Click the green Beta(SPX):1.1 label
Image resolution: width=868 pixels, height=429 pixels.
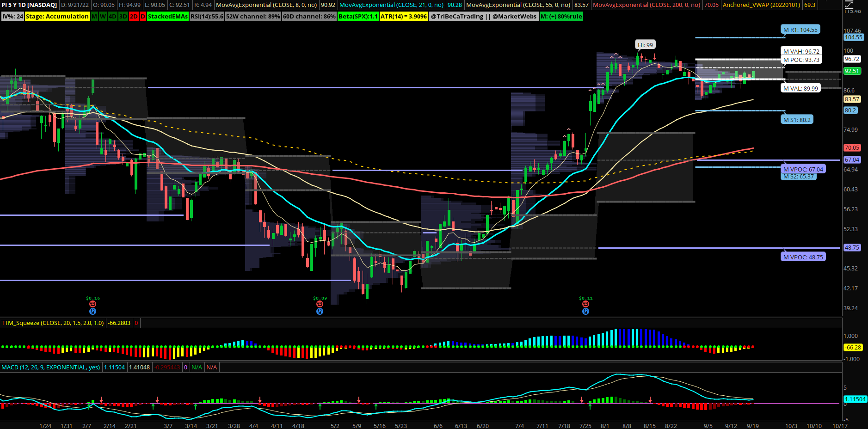(x=358, y=17)
